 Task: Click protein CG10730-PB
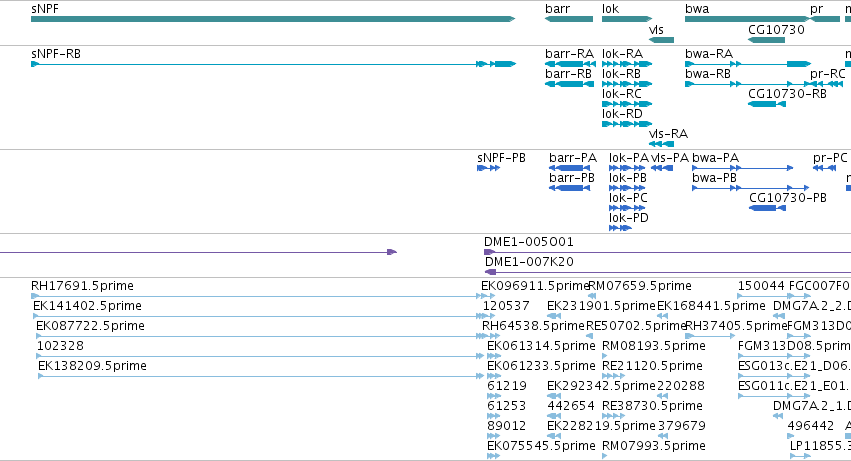788,198
